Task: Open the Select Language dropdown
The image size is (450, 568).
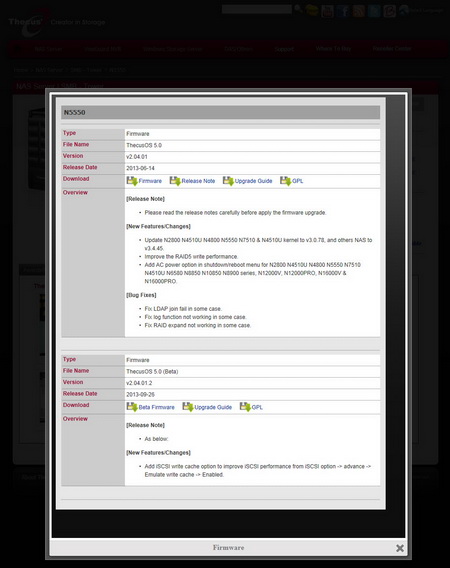Action: pos(422,11)
